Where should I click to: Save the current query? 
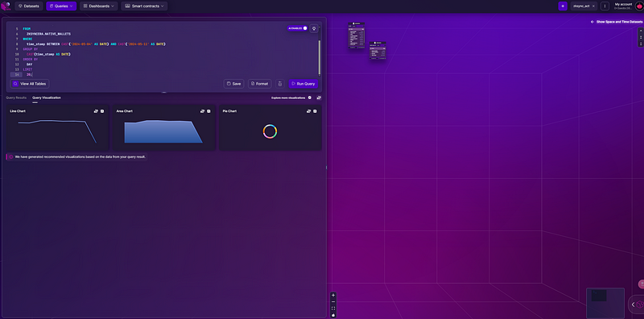click(x=233, y=84)
